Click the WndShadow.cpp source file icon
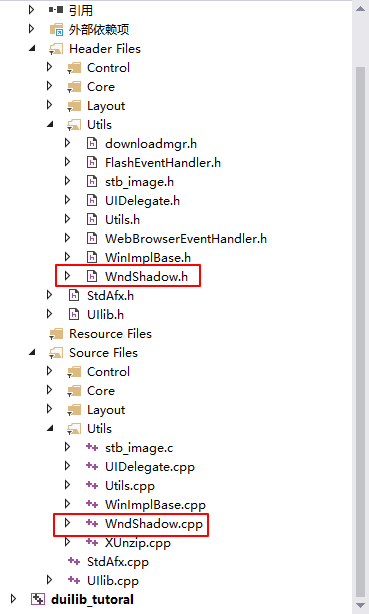369x614 pixels. 92,524
